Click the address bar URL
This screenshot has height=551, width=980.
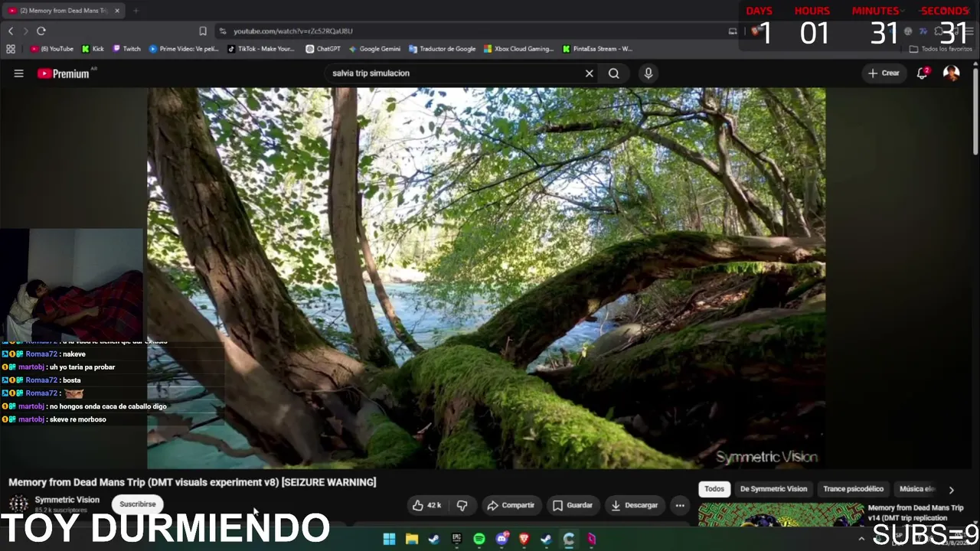pyautogui.click(x=292, y=31)
